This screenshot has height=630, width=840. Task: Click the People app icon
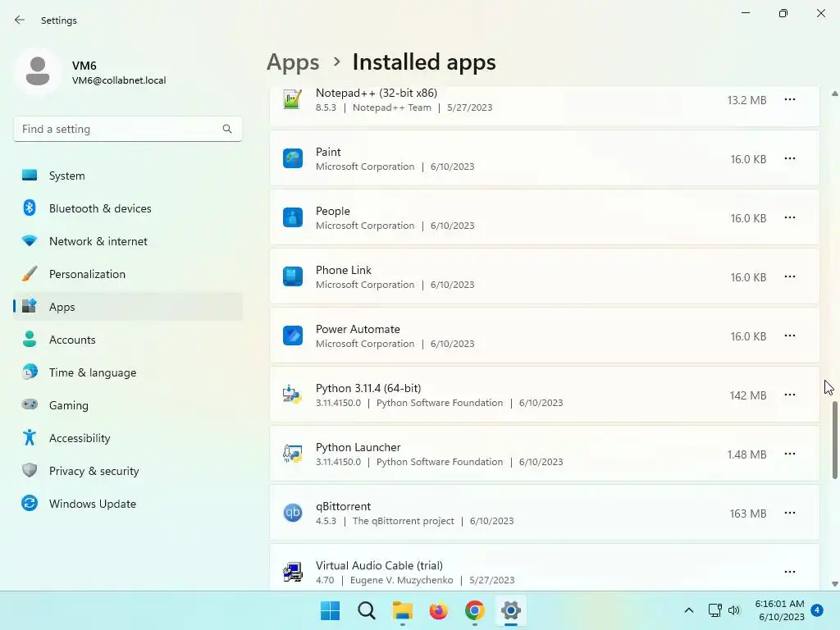293,217
